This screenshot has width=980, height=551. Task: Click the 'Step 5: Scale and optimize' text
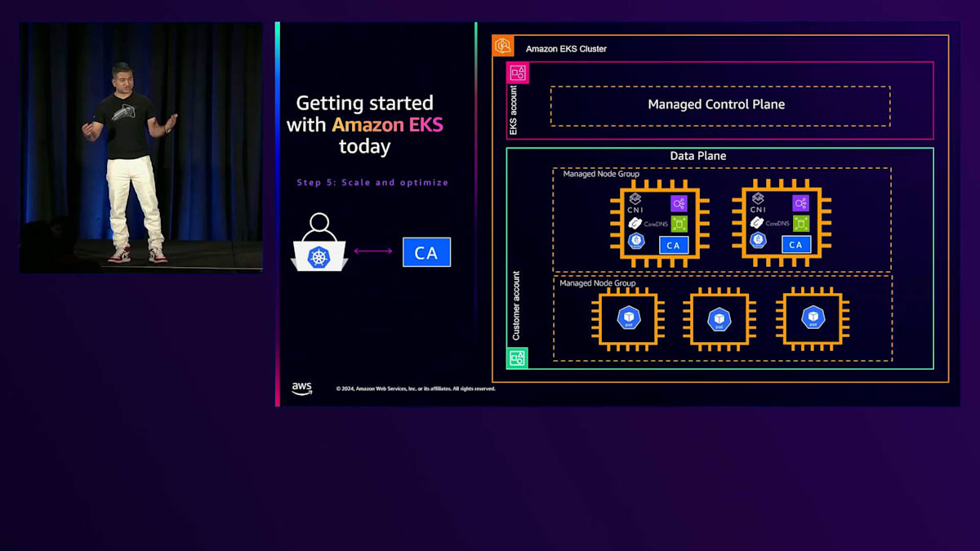coord(372,183)
